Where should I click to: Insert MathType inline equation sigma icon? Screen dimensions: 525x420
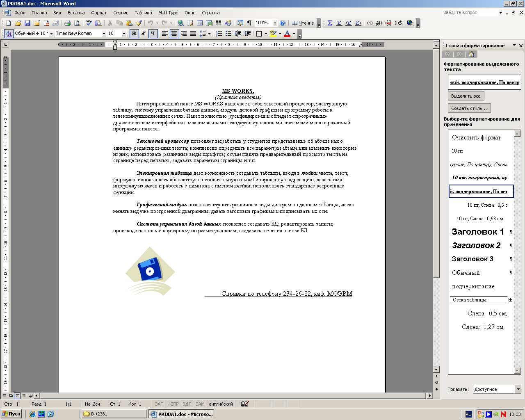[x=330, y=23]
